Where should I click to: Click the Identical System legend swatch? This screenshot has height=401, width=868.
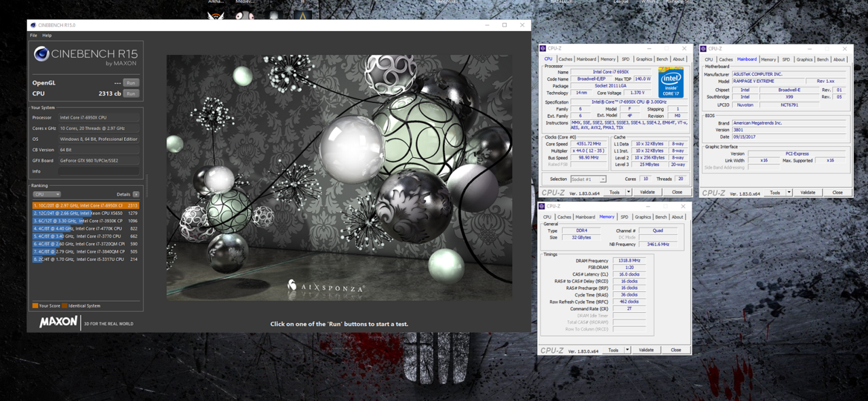click(65, 305)
